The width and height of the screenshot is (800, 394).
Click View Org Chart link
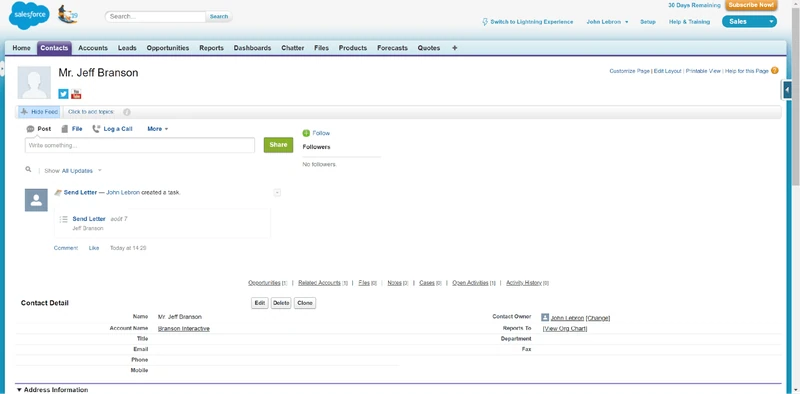pos(565,329)
